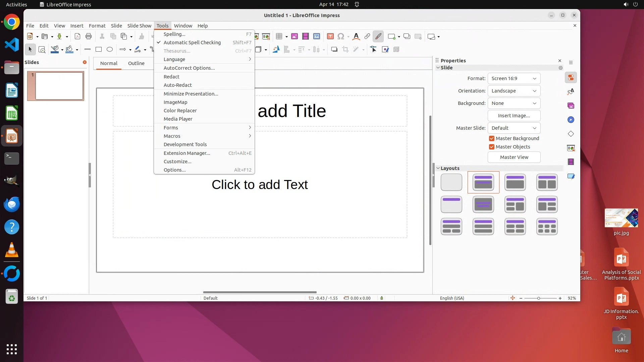Collapse the Layouts section
This screenshot has width=644, height=362.
tap(438, 168)
